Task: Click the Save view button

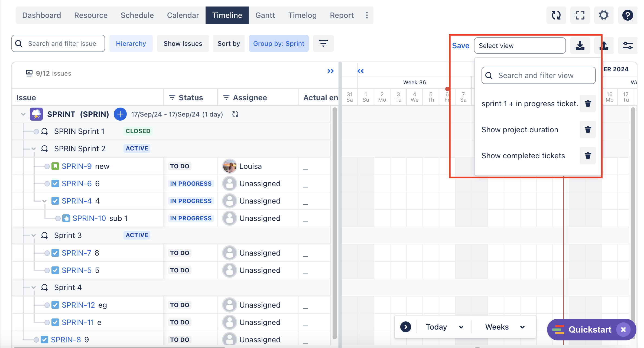Action: point(460,46)
